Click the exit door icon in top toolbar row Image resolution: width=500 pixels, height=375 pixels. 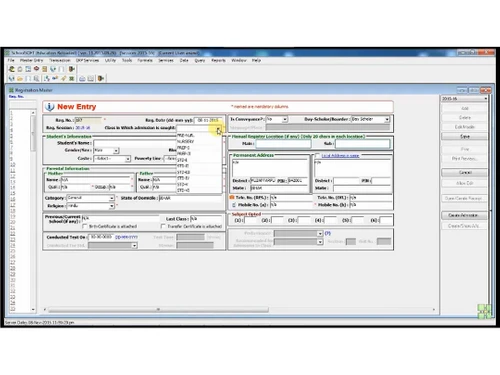[71, 69]
